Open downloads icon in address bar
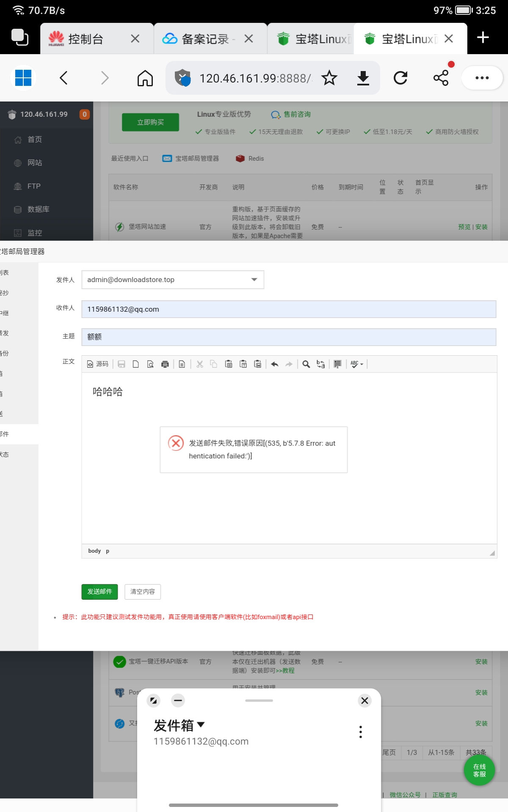The width and height of the screenshot is (508, 812). tap(363, 78)
